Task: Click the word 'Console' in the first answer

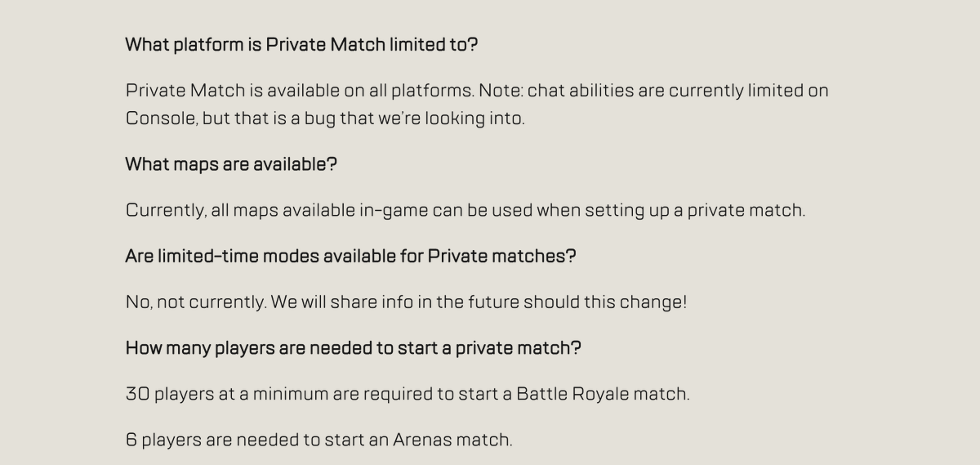Action: 162,118
